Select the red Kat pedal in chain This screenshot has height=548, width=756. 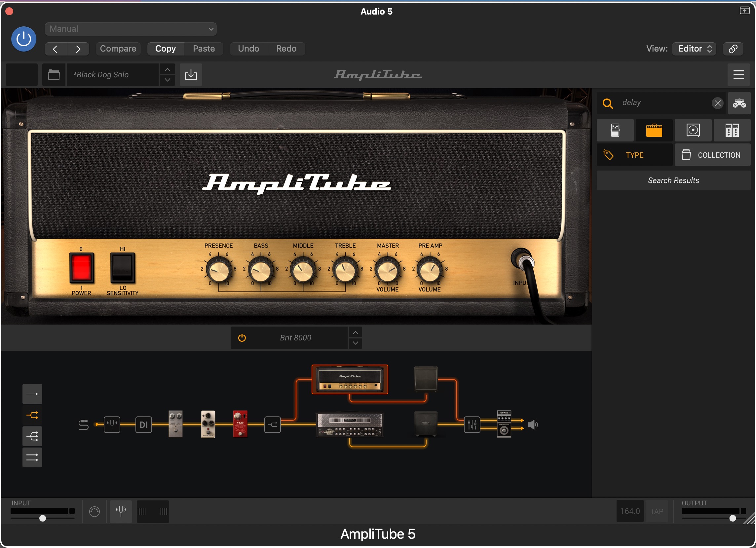click(x=240, y=424)
